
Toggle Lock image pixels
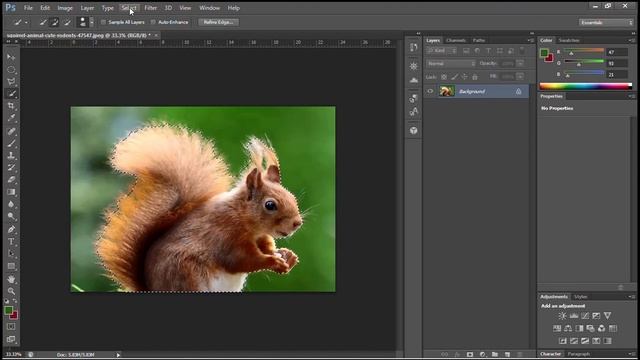click(x=454, y=77)
